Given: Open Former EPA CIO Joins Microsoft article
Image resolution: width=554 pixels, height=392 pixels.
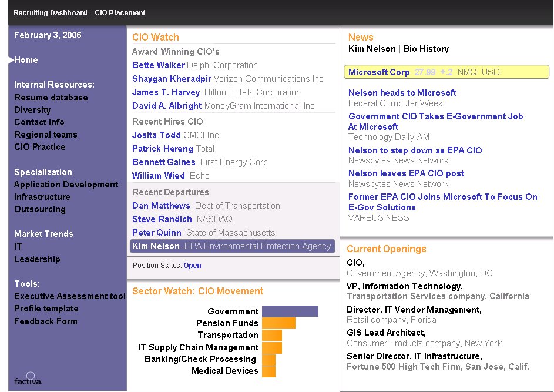Looking at the screenshot, I should [442, 202].
